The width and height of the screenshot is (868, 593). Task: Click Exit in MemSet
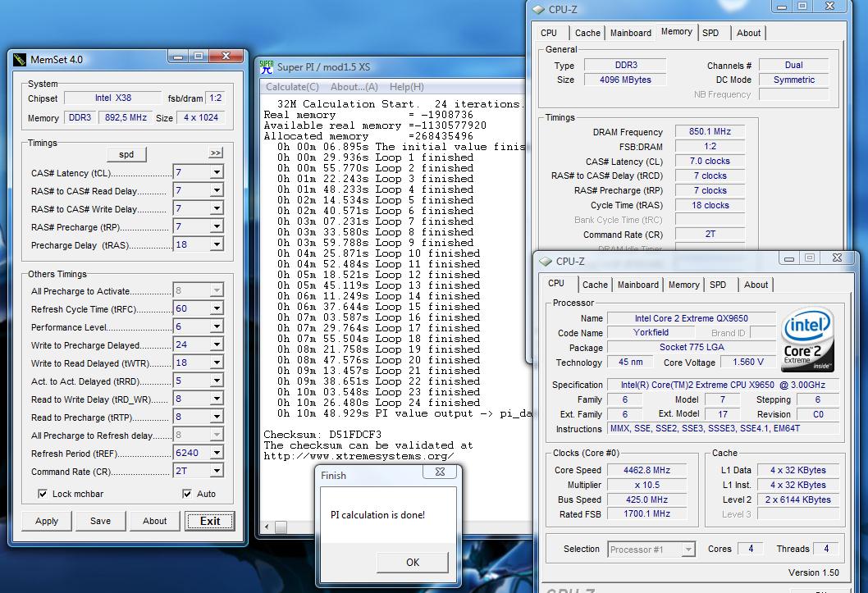[x=210, y=521]
